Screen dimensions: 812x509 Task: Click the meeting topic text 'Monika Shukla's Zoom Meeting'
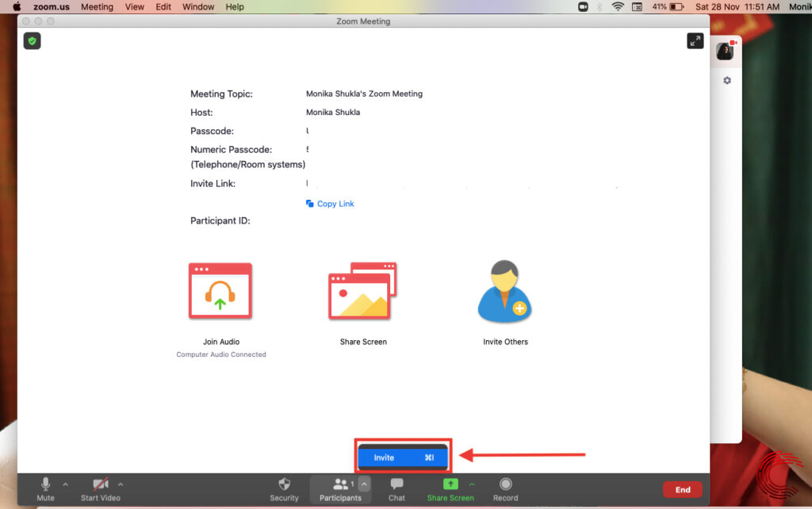[364, 94]
